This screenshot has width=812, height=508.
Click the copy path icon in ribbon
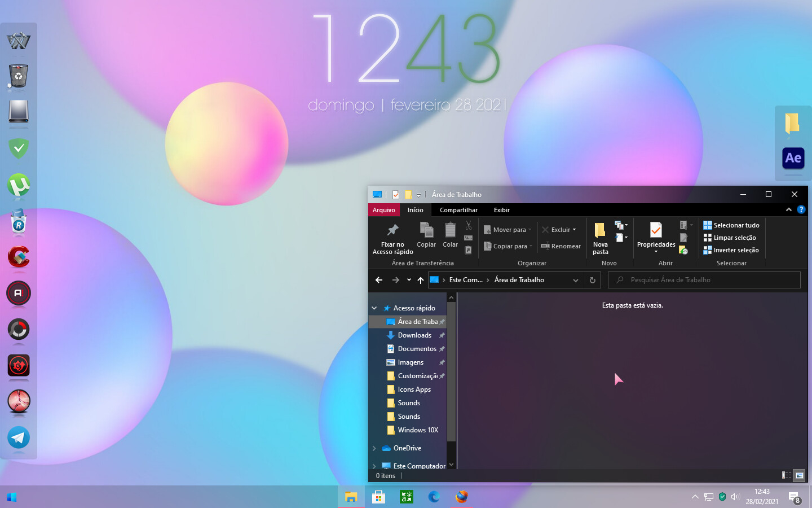(x=469, y=238)
